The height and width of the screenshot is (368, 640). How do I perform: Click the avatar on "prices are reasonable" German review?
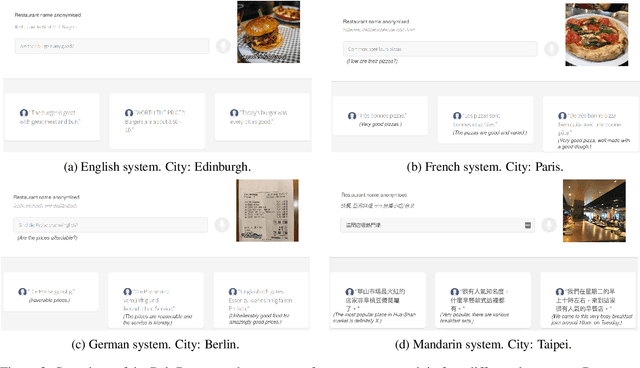pyautogui.click(x=127, y=292)
